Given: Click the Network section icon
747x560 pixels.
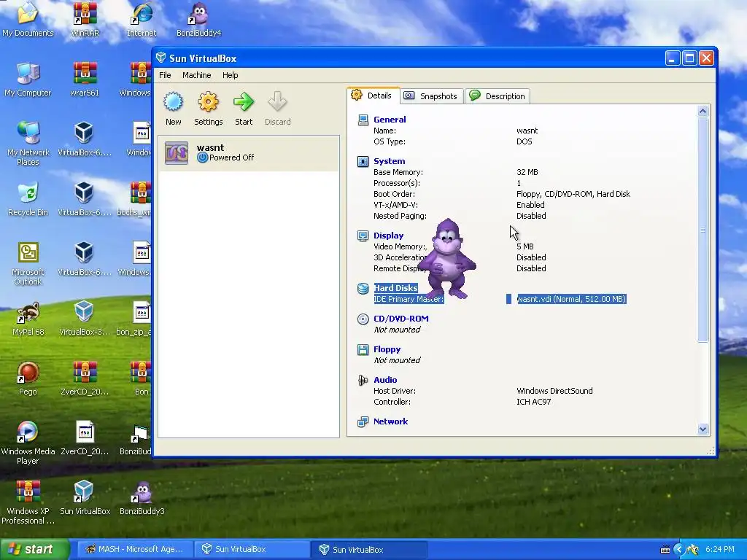Looking at the screenshot, I should [363, 422].
